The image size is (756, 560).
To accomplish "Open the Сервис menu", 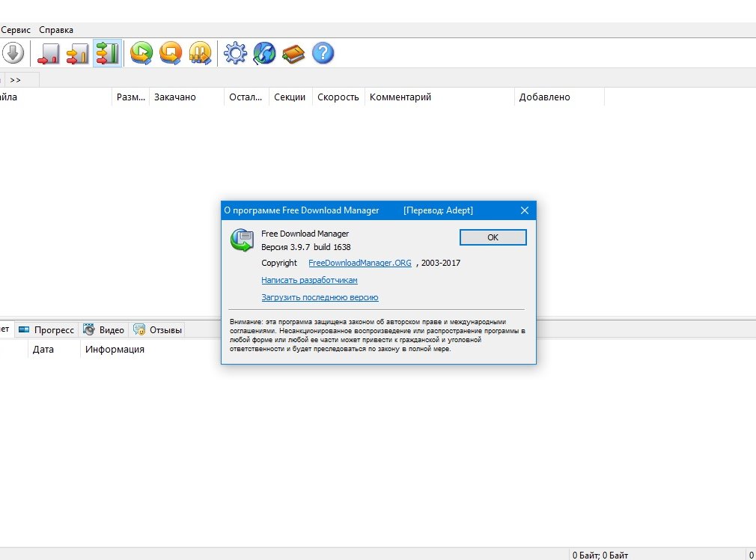I will 16,30.
